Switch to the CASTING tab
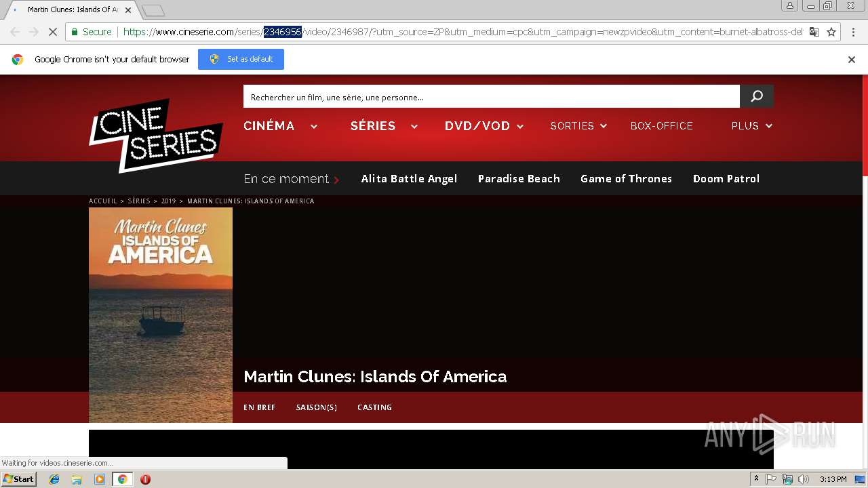This screenshot has width=868, height=488. tap(374, 407)
